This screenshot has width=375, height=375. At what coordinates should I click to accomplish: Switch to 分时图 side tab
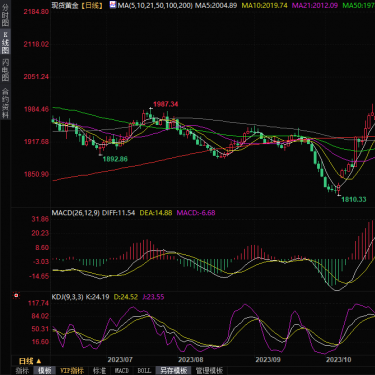(x=5, y=14)
